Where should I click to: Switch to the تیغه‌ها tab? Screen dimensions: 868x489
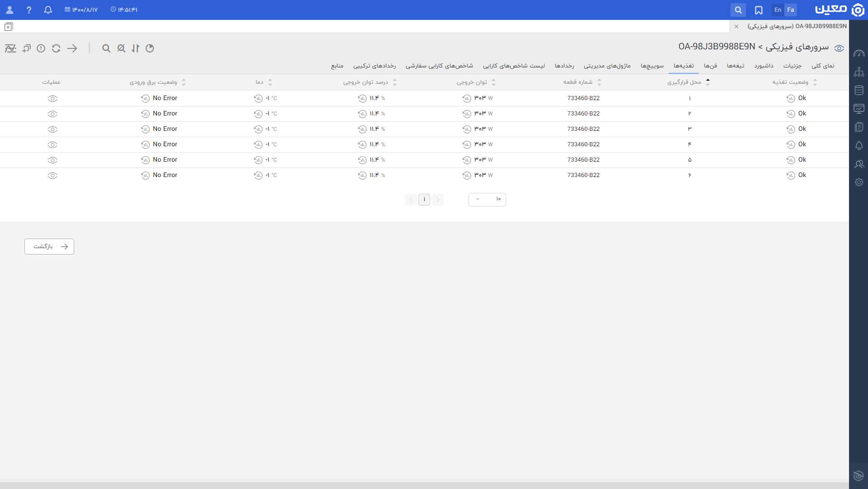735,66
